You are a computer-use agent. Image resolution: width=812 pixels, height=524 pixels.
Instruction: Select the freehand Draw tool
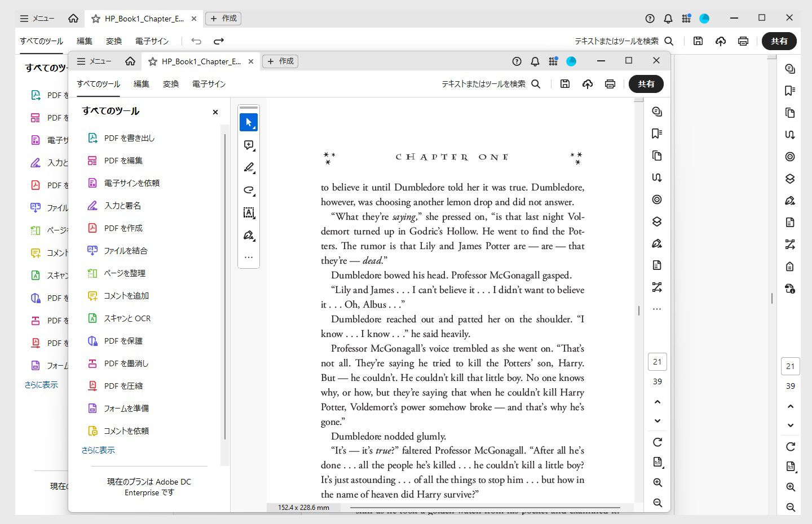249,190
